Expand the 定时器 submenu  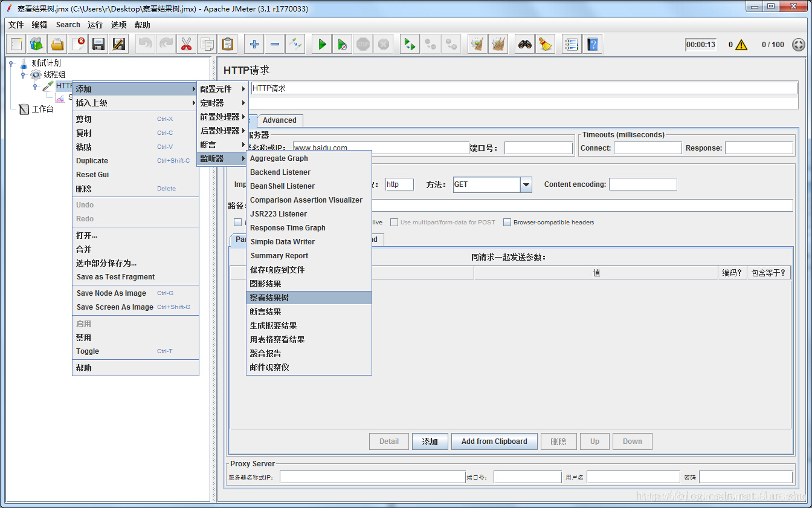(x=222, y=103)
